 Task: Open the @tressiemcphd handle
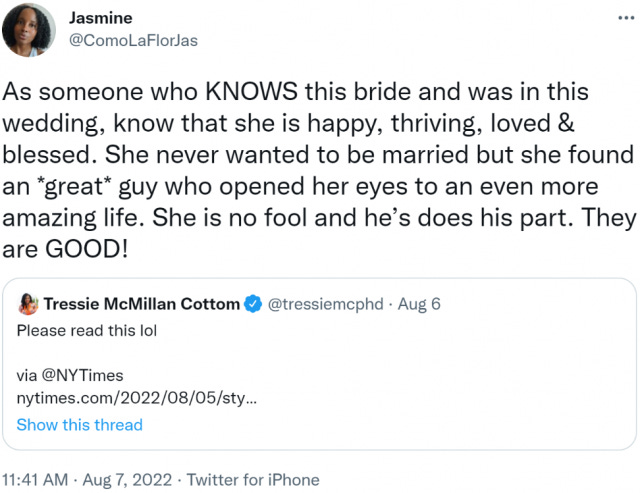tap(325, 304)
